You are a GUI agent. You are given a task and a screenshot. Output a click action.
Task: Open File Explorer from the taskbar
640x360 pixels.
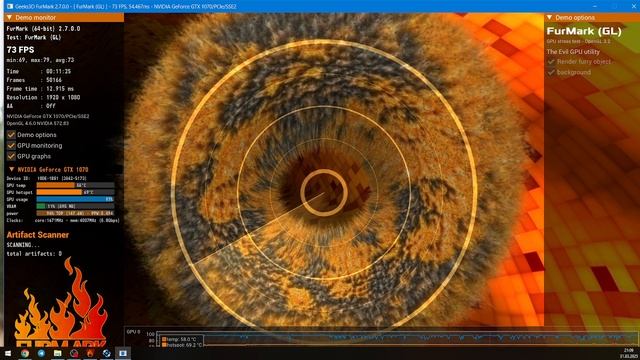click(58, 353)
